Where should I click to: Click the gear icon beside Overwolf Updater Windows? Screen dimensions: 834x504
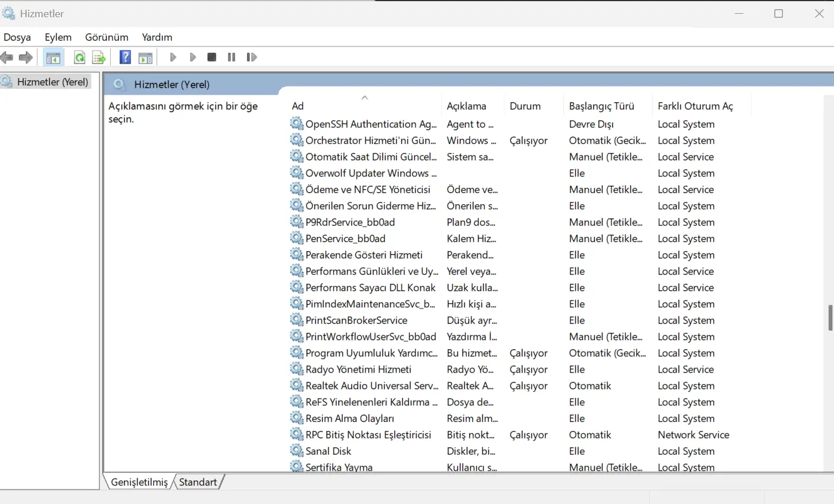click(x=297, y=173)
